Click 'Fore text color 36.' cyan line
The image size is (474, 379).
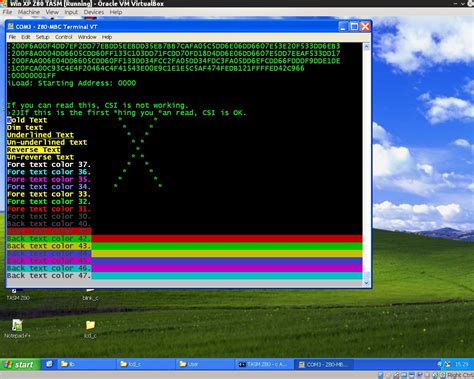(49, 172)
